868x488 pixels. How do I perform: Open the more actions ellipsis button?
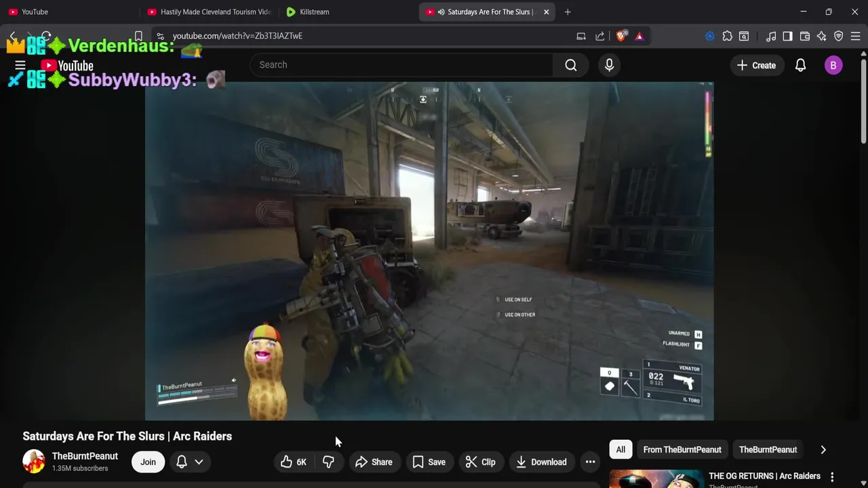(x=590, y=462)
